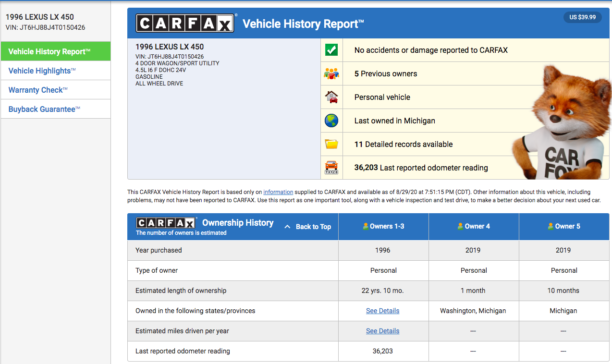This screenshot has width=612, height=364.
Task: Click the '10 months' ownership length cell
Action: pos(563,291)
